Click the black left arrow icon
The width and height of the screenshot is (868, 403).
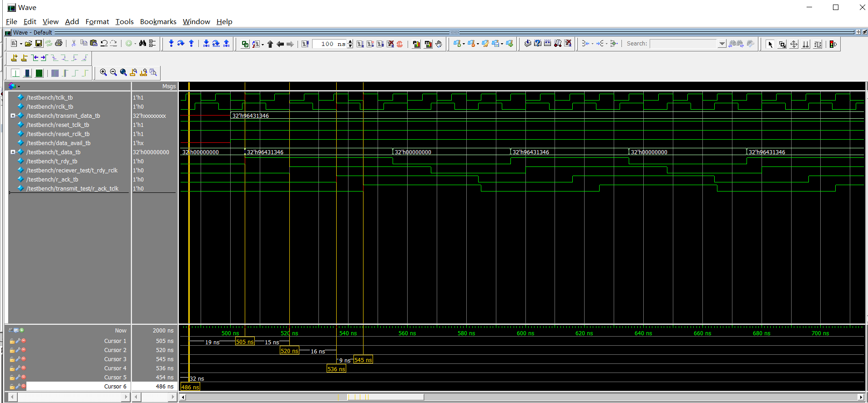point(280,44)
